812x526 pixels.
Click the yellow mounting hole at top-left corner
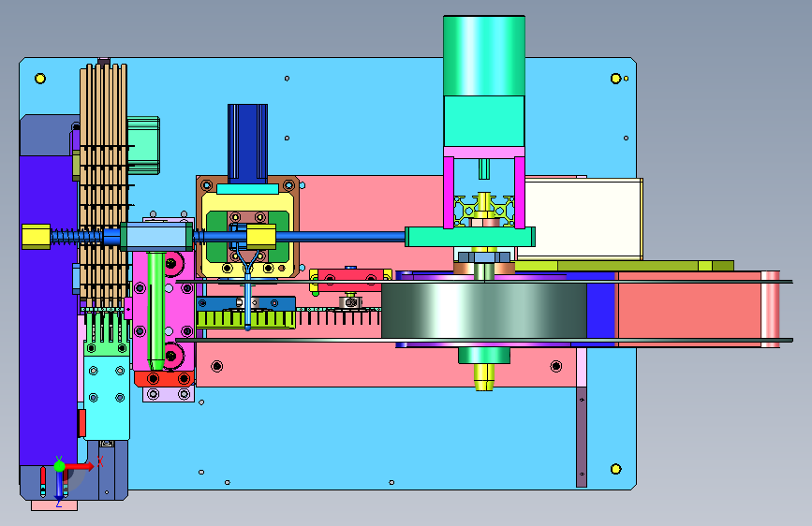click(x=40, y=79)
